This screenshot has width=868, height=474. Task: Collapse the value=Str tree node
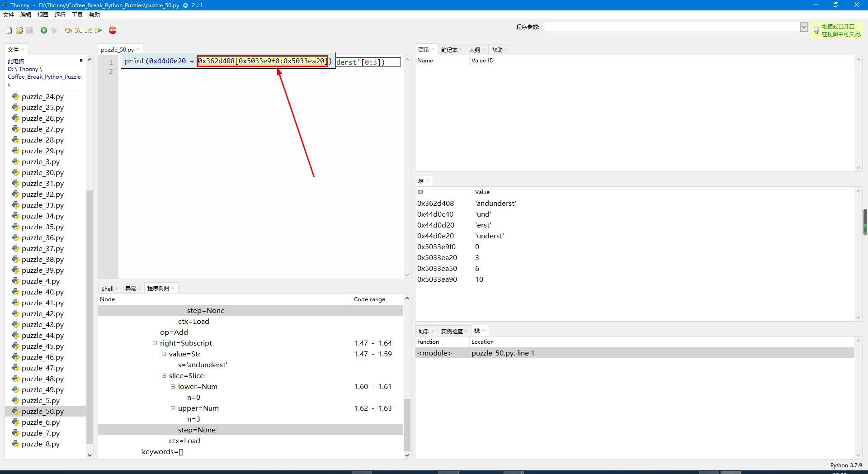(164, 354)
